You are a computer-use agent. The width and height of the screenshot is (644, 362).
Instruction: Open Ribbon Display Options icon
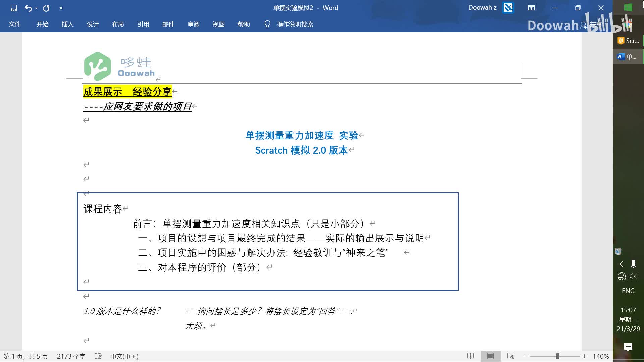pyautogui.click(x=531, y=8)
